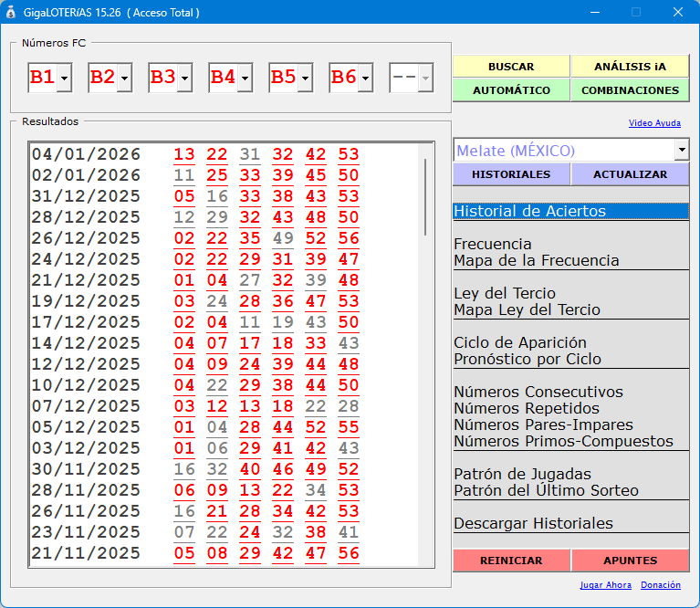Select Historial de Aciertos in the list

pos(570,211)
